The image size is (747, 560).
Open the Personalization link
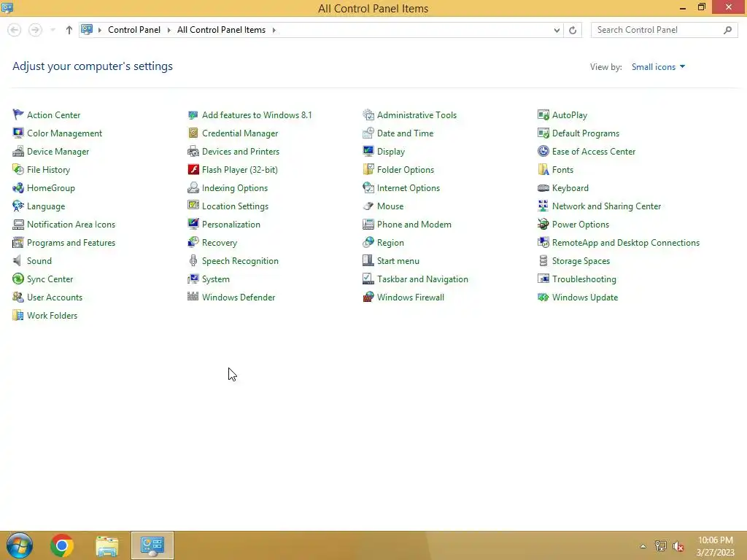click(231, 225)
